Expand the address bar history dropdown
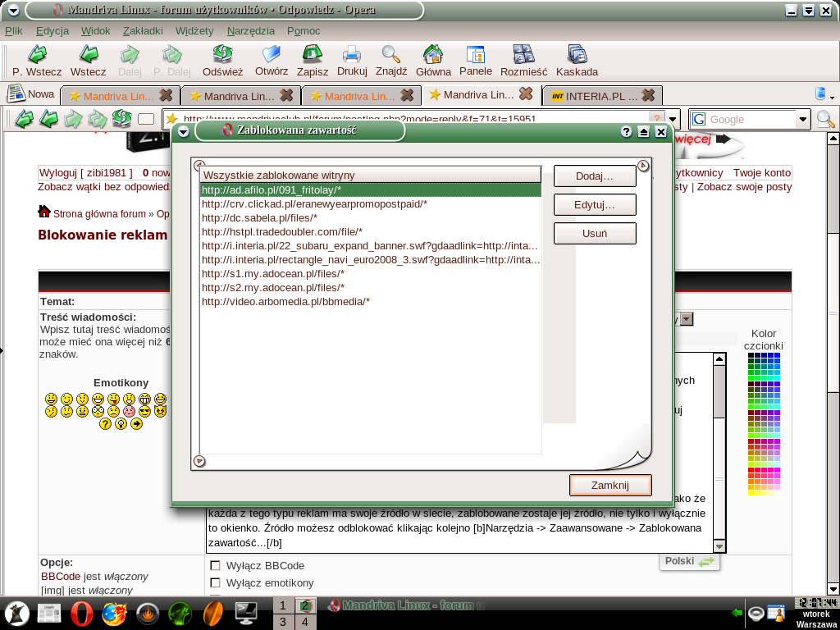 [673, 120]
